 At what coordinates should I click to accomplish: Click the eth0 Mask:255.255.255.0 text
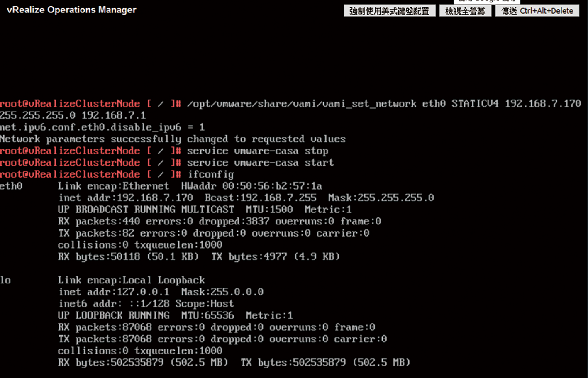[381, 198]
